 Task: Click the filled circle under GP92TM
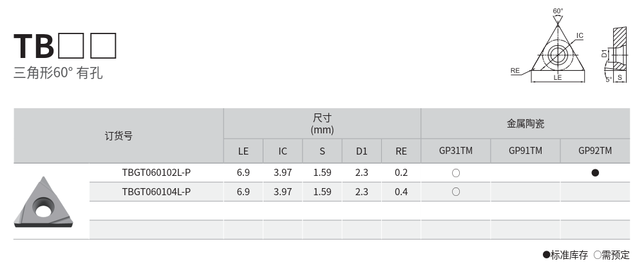point(595,173)
